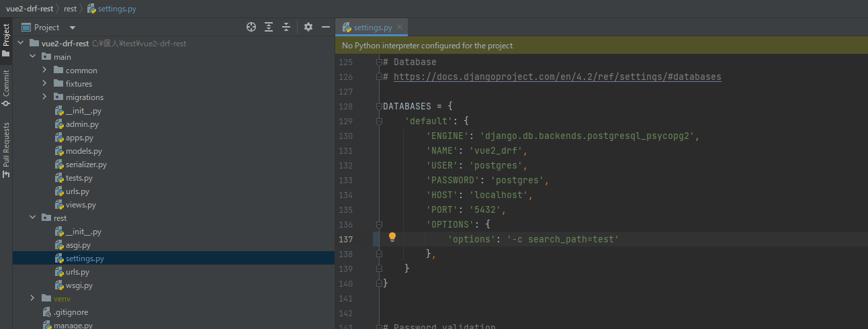Collapse the rest folder
The width and height of the screenshot is (868, 329).
(x=32, y=218)
